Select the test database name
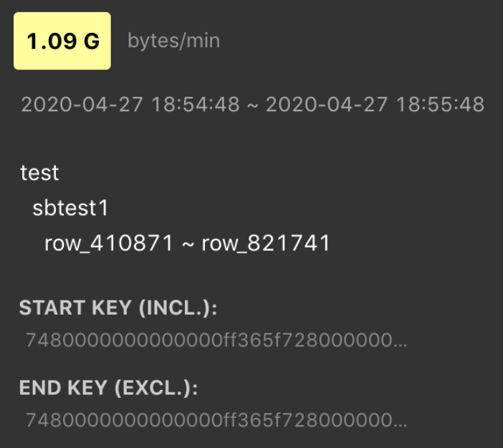Viewport: 503px width, 448px height. (39, 173)
